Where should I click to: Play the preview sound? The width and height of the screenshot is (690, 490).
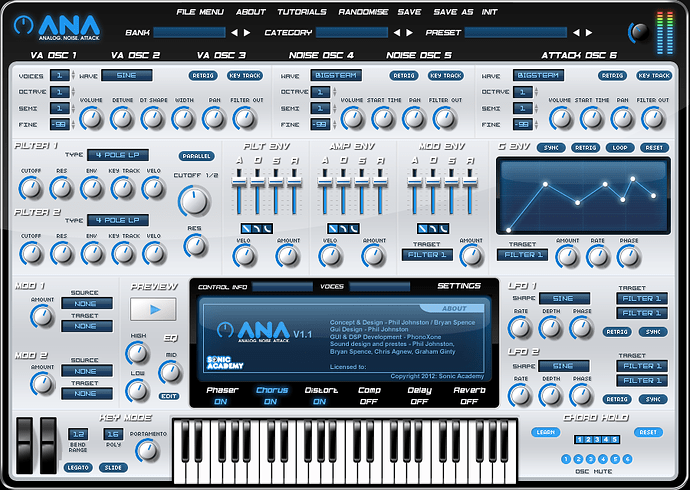153,309
